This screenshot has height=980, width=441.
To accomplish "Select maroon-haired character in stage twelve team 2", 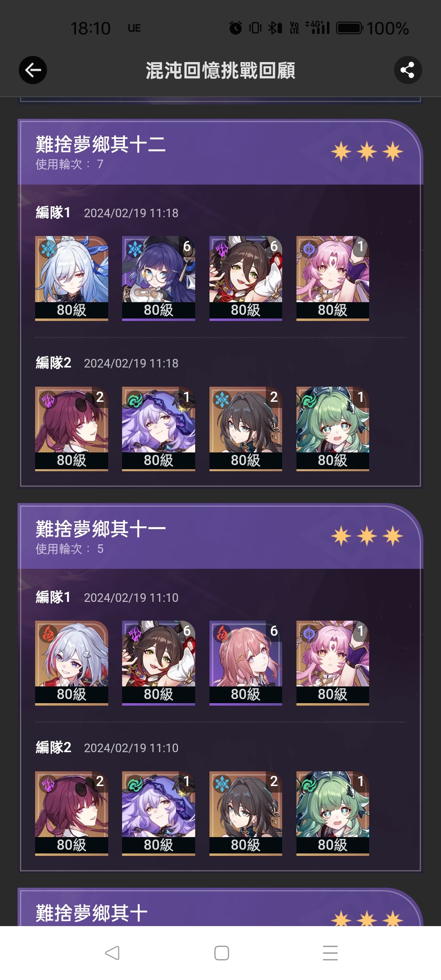I will pos(71,429).
